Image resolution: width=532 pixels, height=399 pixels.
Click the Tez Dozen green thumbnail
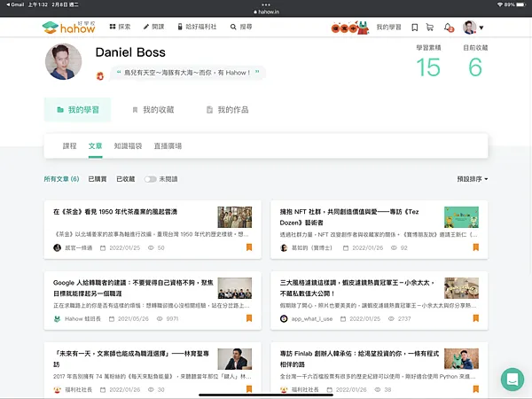[x=461, y=217]
